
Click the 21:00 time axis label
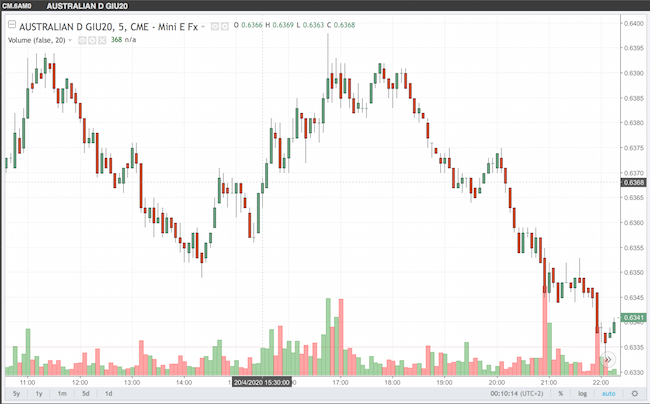point(548,382)
